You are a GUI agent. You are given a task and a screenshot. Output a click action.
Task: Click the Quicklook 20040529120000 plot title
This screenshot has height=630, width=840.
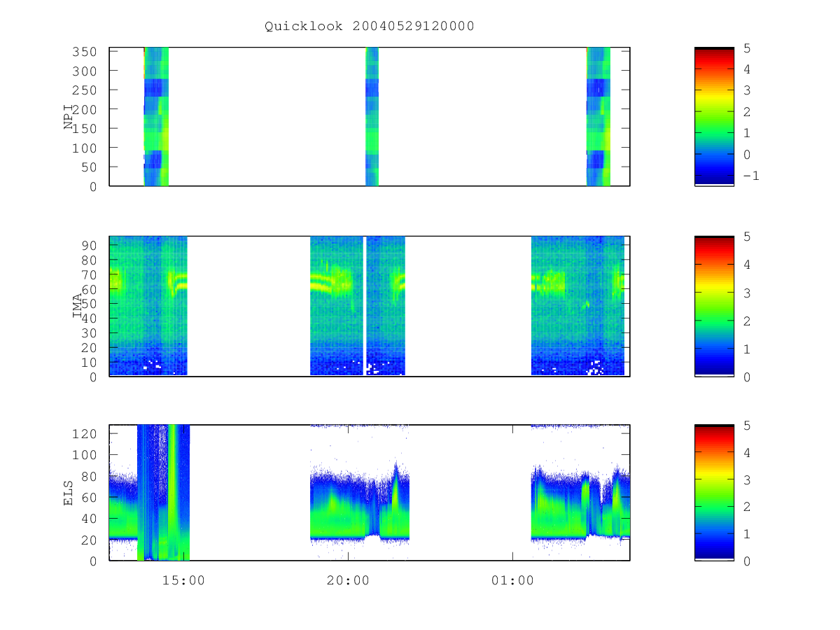coord(369,26)
